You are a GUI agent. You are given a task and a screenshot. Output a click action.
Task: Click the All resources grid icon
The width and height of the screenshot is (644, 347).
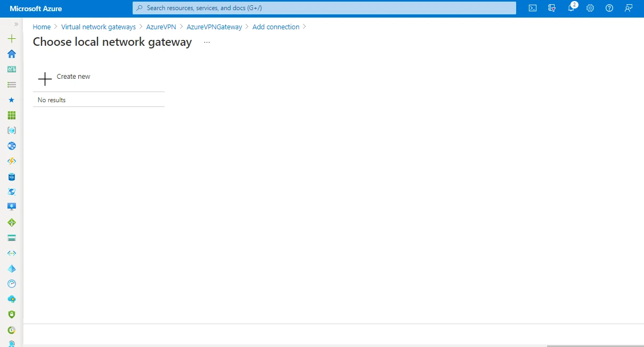[11, 115]
